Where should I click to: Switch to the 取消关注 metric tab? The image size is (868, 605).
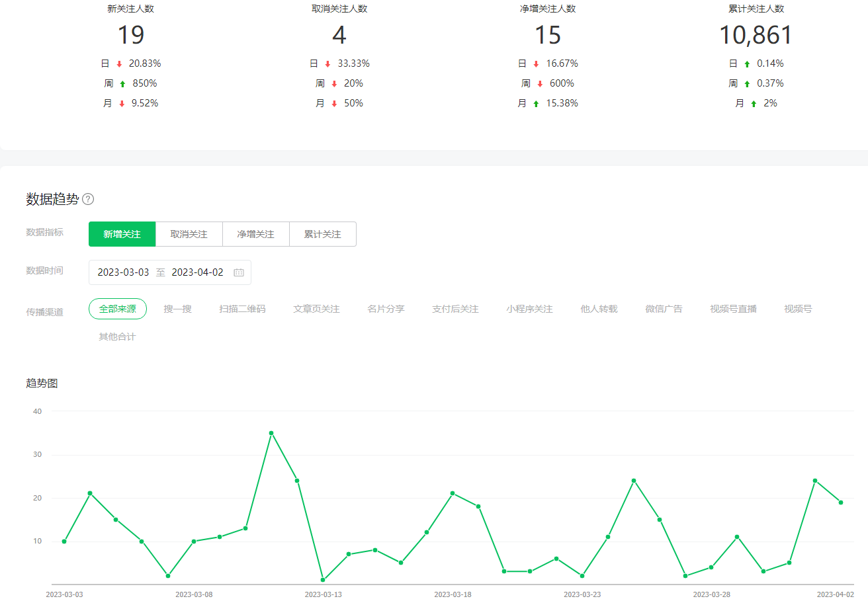[x=189, y=234]
